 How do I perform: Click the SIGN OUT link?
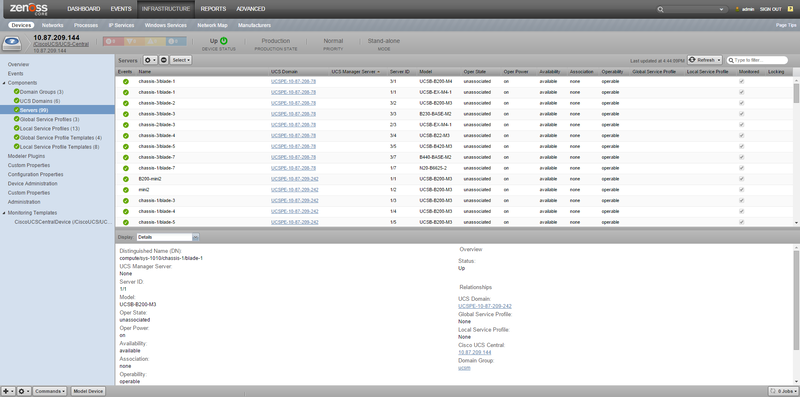(770, 9)
